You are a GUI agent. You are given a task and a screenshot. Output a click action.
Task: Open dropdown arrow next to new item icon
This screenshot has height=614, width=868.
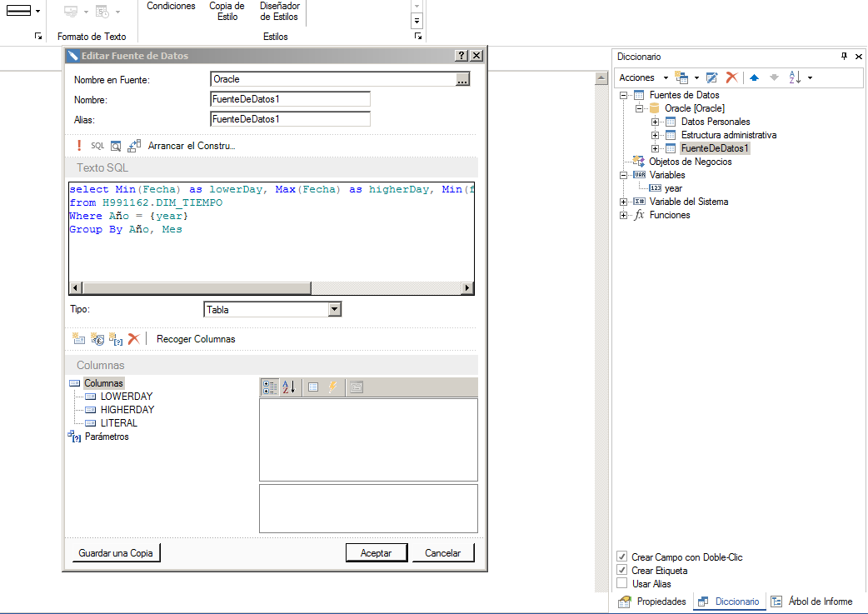[x=696, y=77]
